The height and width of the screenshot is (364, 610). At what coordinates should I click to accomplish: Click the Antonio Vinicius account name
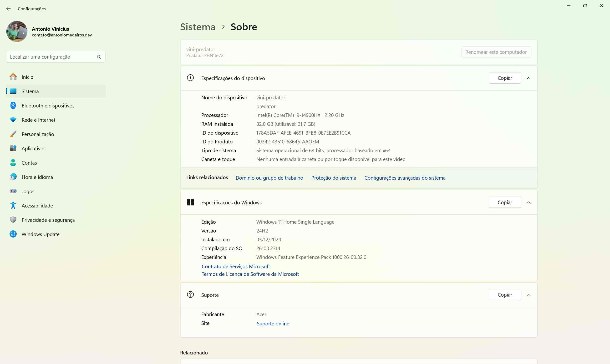(x=50, y=29)
